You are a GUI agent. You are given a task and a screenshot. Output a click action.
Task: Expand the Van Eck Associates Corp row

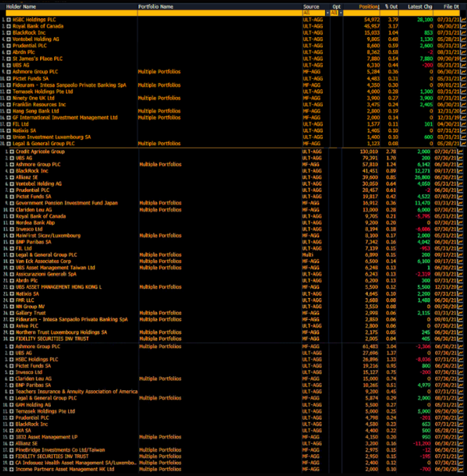click(x=11, y=262)
